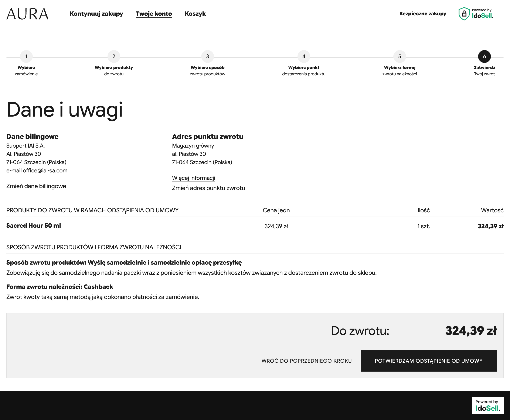Click the IdoSell shield lock icon in header
This screenshot has height=420, width=510.
point(464,14)
